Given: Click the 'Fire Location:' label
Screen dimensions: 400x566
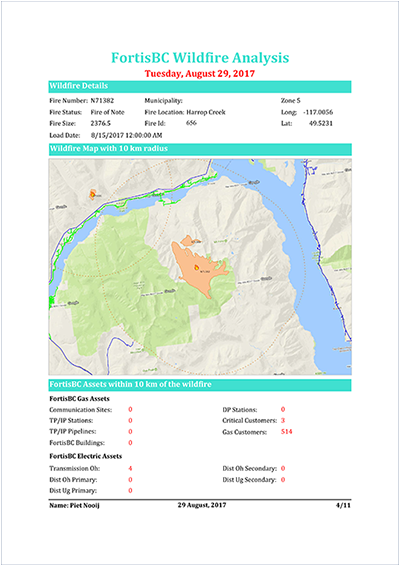Looking at the screenshot, I should [164, 112].
